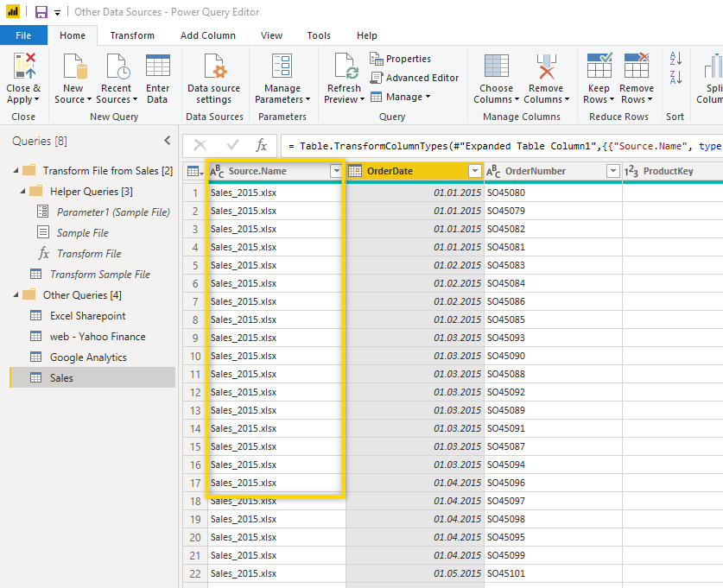Screen dimensions: 723x588
Task: Open the New Source icon
Action: point(74,66)
